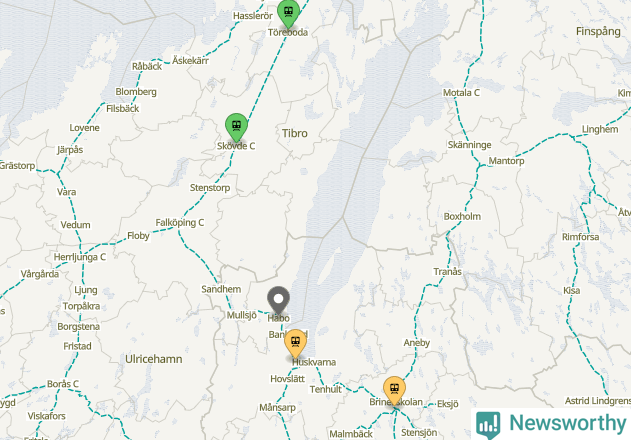Open the Newsworthy logo link
Image resolution: width=631 pixels, height=440 pixels.
tap(551, 424)
